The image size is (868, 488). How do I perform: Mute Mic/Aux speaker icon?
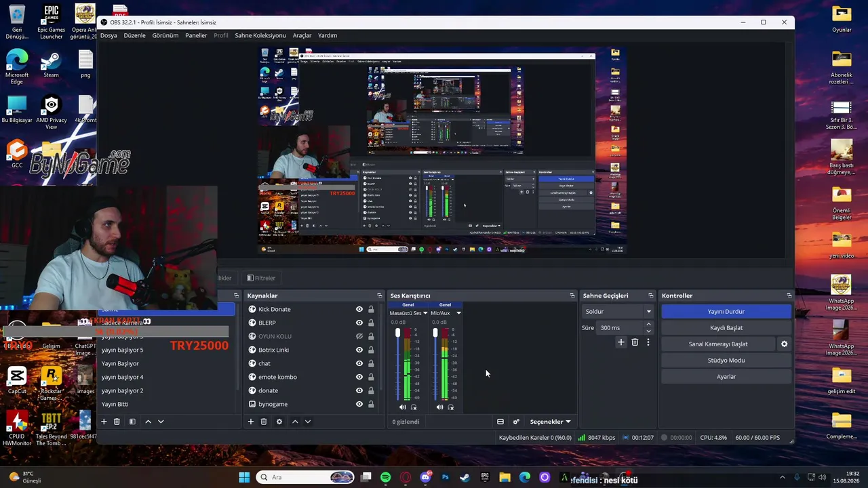click(x=439, y=407)
